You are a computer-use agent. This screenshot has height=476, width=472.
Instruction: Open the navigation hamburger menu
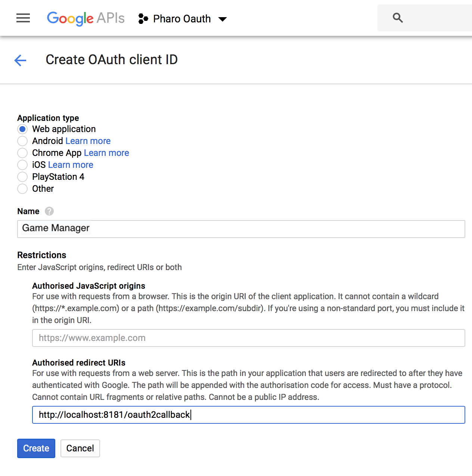(23, 18)
